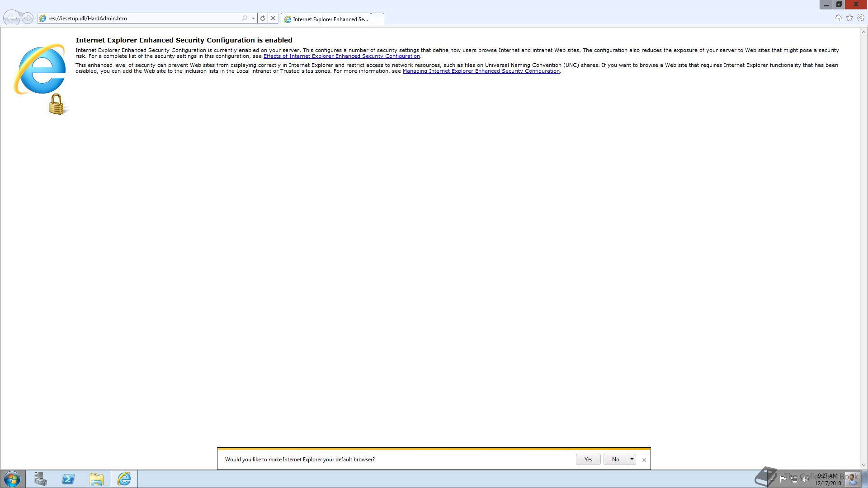Click the search magnifier in address bar
868x488 pixels.
[245, 19]
